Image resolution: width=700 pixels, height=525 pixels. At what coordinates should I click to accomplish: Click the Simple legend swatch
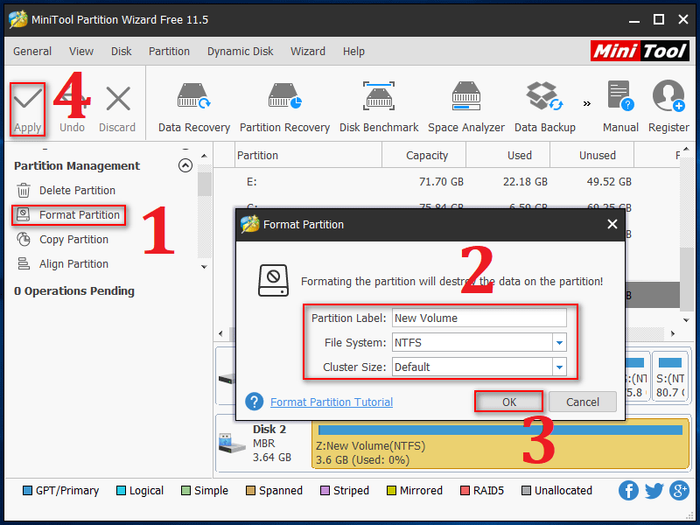click(186, 491)
